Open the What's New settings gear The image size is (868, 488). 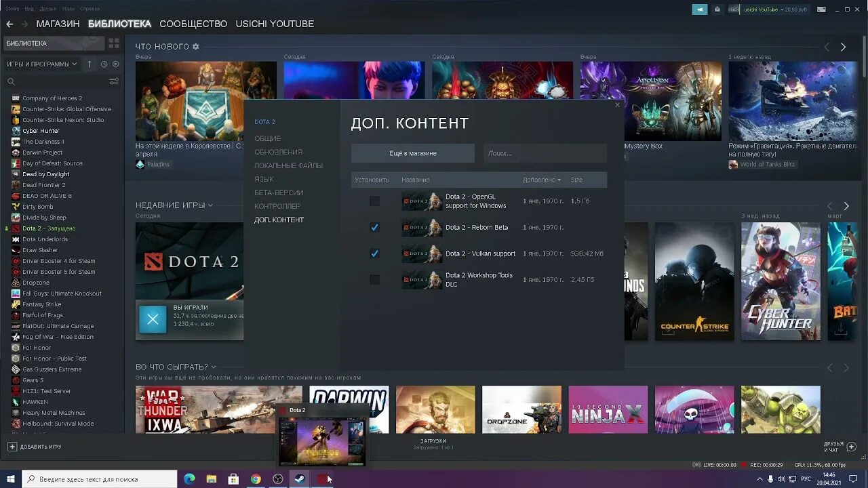click(x=196, y=47)
